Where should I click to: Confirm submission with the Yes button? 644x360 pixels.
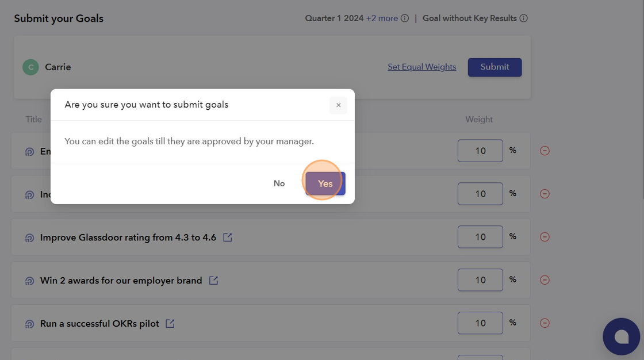(x=325, y=183)
